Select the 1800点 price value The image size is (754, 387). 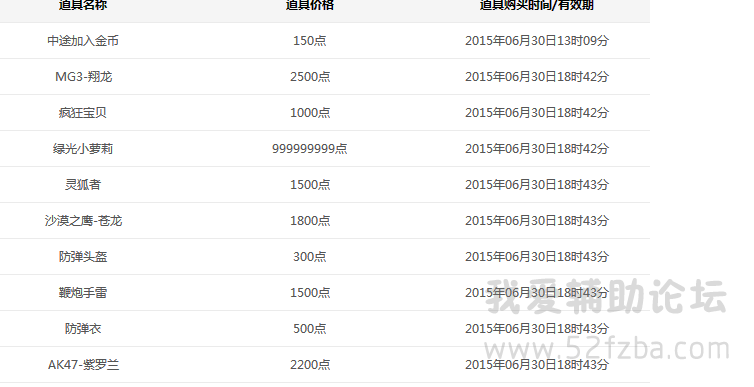pos(310,221)
